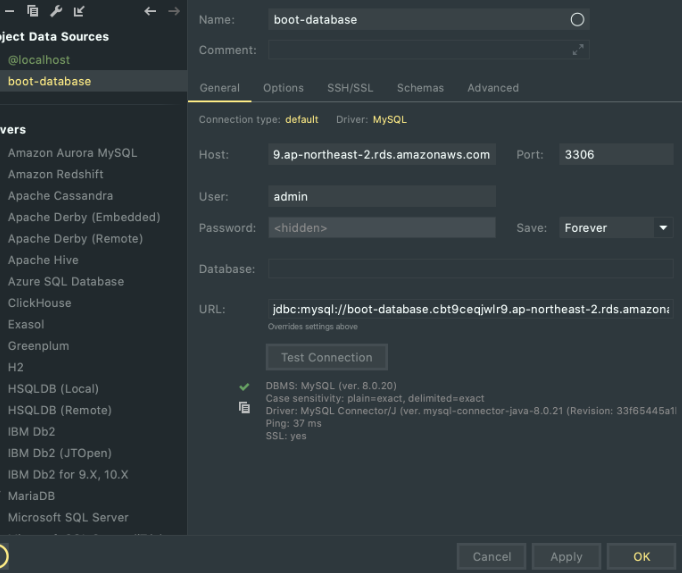The image size is (682, 573).
Task: Copy test connection result to clipboard
Action: pos(244,408)
